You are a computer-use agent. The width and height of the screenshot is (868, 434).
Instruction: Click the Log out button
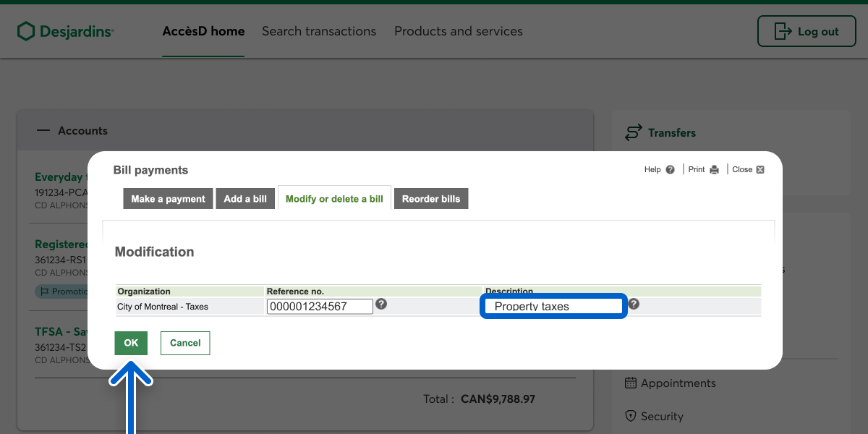coord(806,31)
